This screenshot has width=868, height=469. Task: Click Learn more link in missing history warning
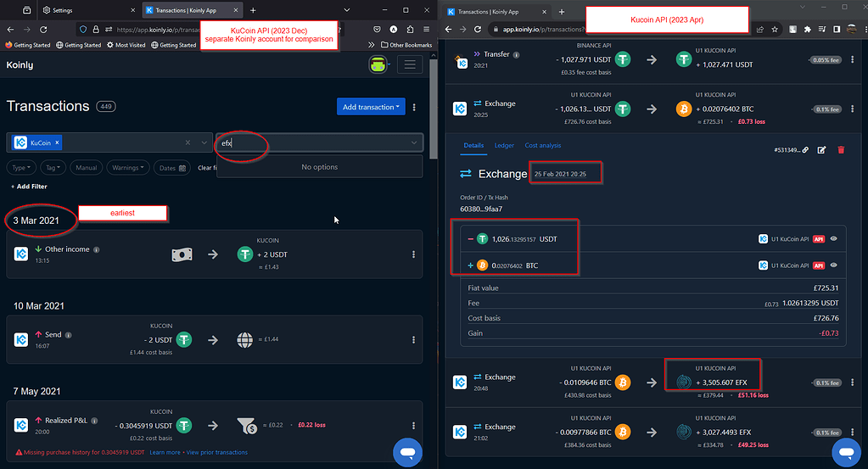pos(165,452)
